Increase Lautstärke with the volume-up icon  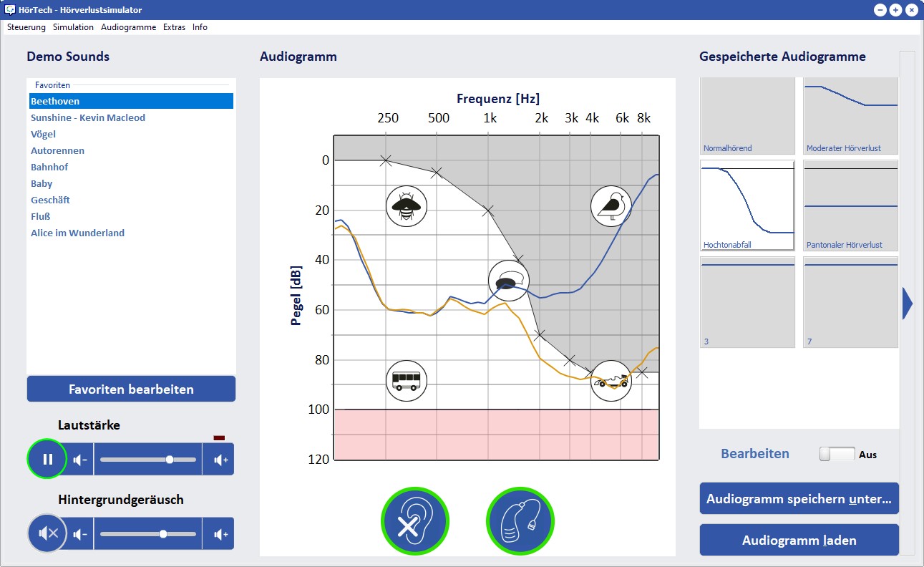(x=220, y=460)
